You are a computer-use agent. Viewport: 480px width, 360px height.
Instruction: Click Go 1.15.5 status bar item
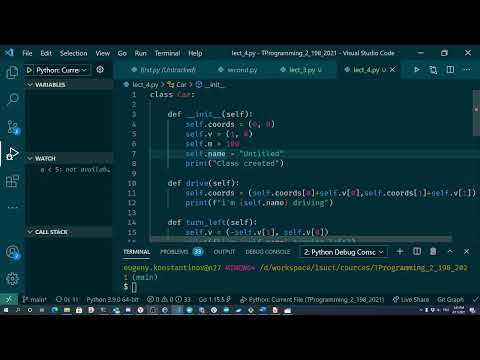[215, 299]
